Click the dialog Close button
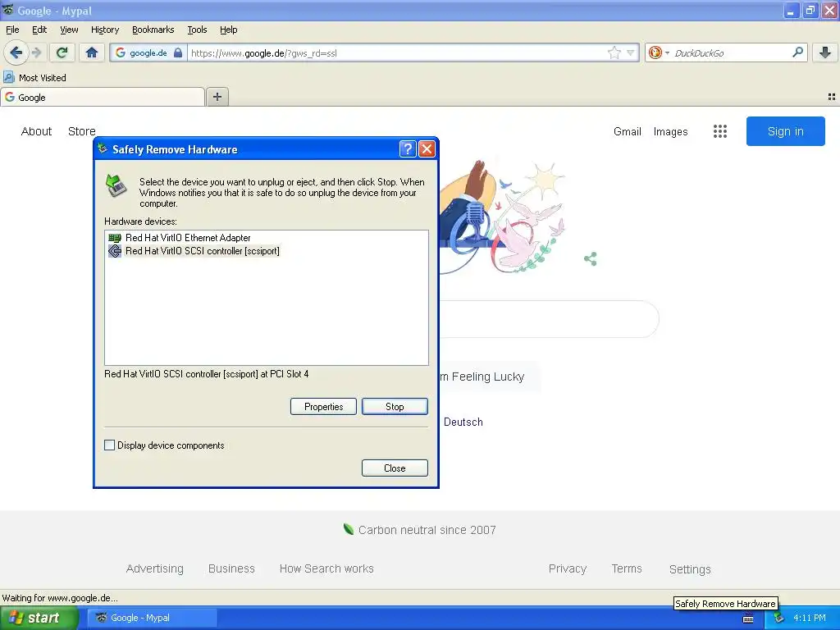This screenshot has width=840, height=630. (x=395, y=468)
